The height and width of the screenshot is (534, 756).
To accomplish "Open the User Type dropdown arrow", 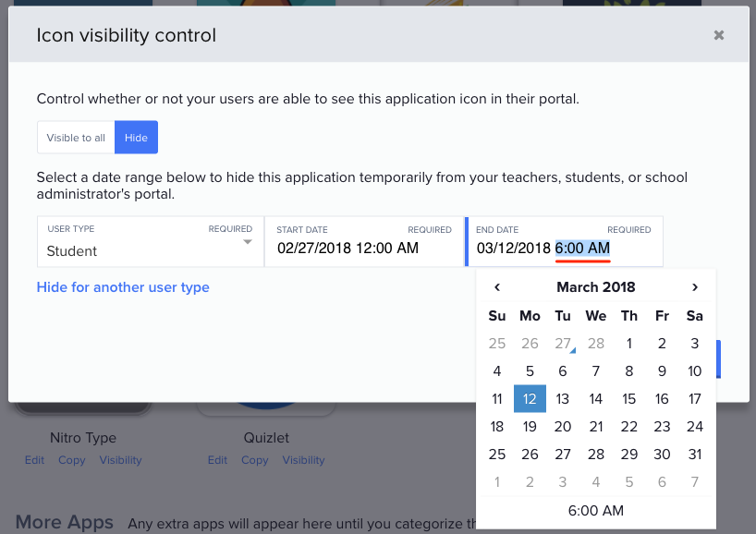I will click(247, 240).
